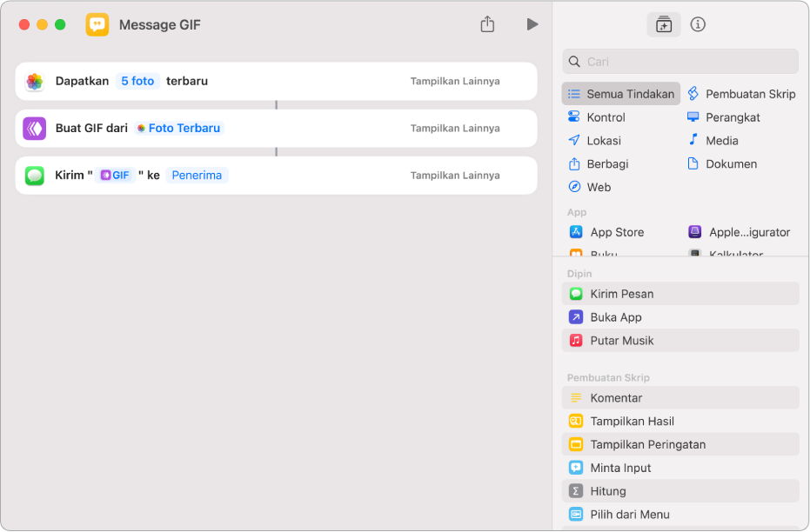Add the Hitung action
Viewport: 810px width, 532px height.
680,491
